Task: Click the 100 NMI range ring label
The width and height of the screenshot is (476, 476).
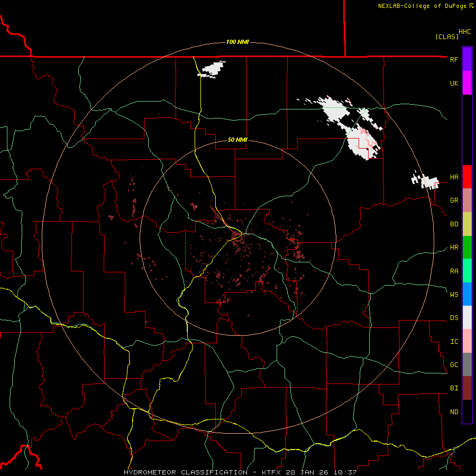Action: pos(237,42)
